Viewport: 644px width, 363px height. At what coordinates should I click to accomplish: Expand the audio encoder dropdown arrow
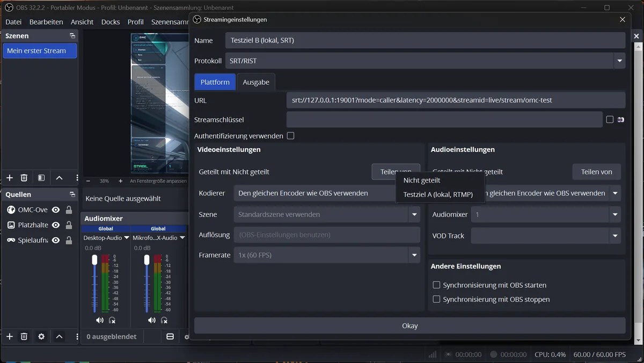click(x=615, y=193)
